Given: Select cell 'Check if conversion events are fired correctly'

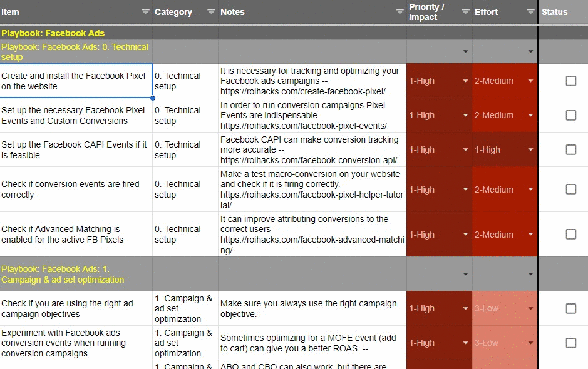Looking at the screenshot, I should (x=76, y=190).
